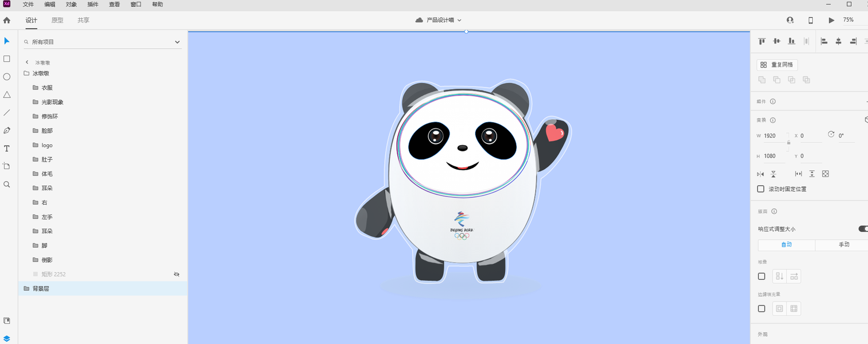The height and width of the screenshot is (344, 868).
Task: Click the H height field 1080
Action: tap(773, 156)
